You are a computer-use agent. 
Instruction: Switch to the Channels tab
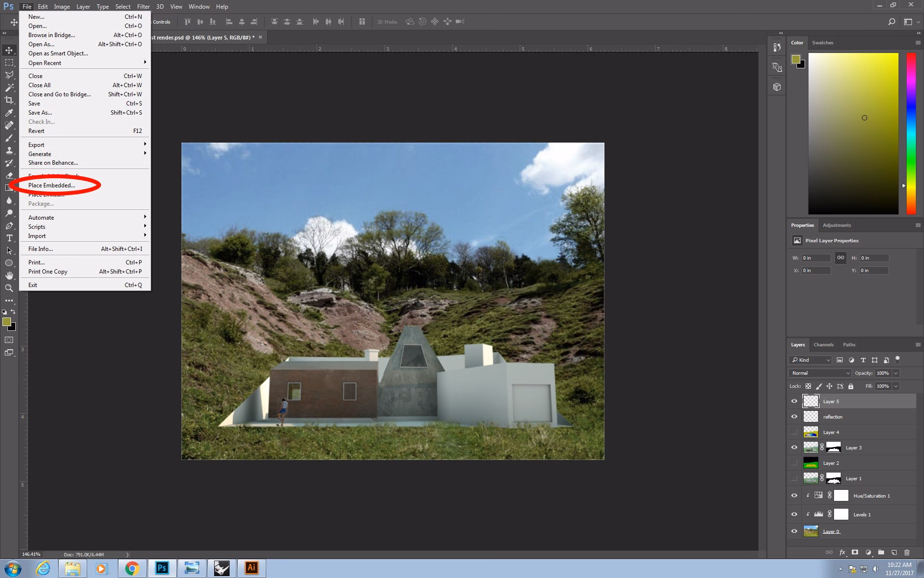coord(823,345)
